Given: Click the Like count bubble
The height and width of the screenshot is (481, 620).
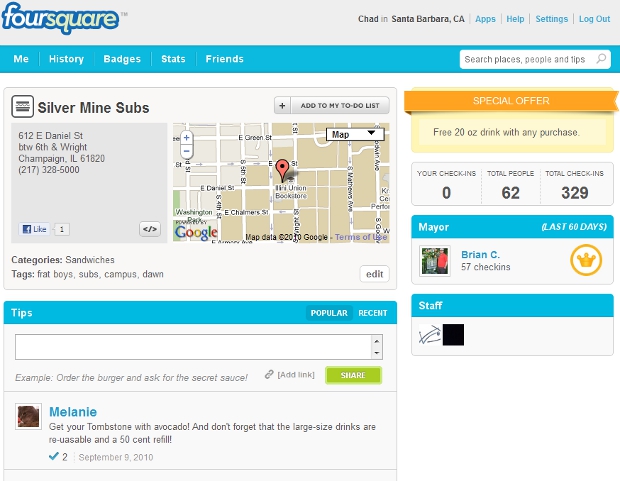Looking at the screenshot, I should (62, 229).
